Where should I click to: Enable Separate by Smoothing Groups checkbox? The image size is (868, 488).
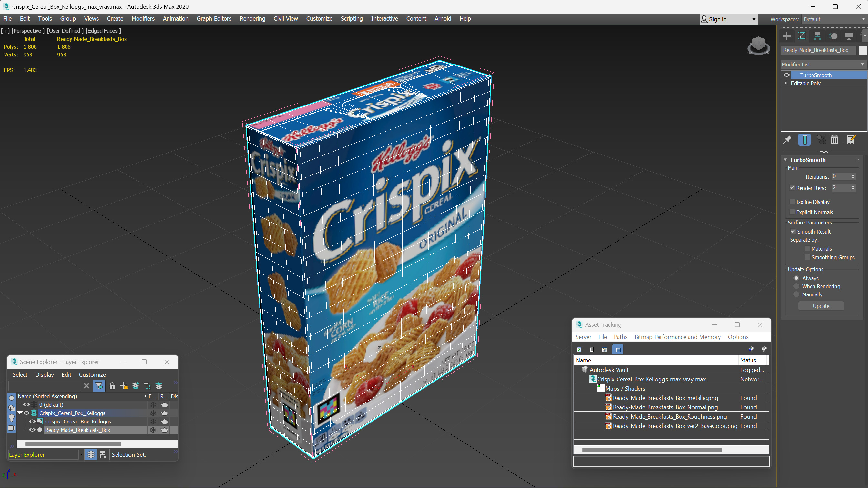pos(807,257)
